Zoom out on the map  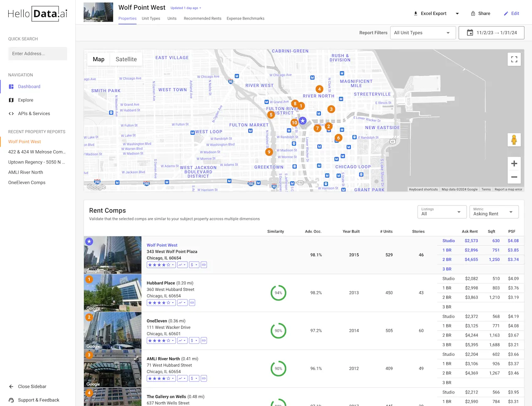[x=514, y=177]
